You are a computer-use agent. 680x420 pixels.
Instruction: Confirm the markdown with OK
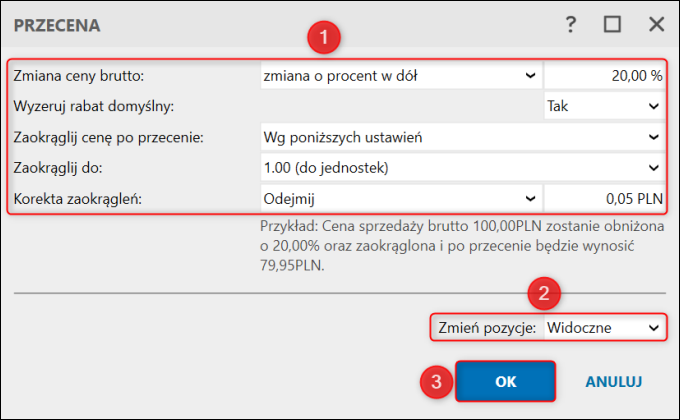coord(504,381)
